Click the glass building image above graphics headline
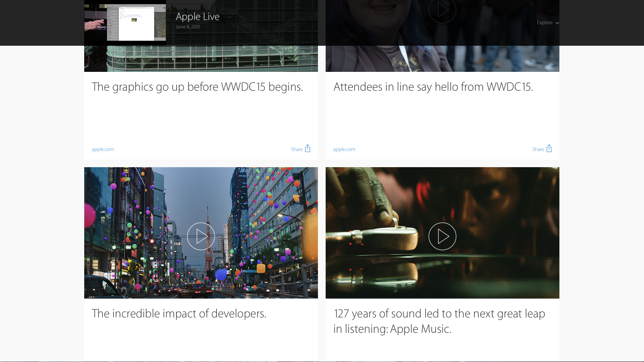Image resolution: width=644 pixels, height=362 pixels. click(201, 58)
